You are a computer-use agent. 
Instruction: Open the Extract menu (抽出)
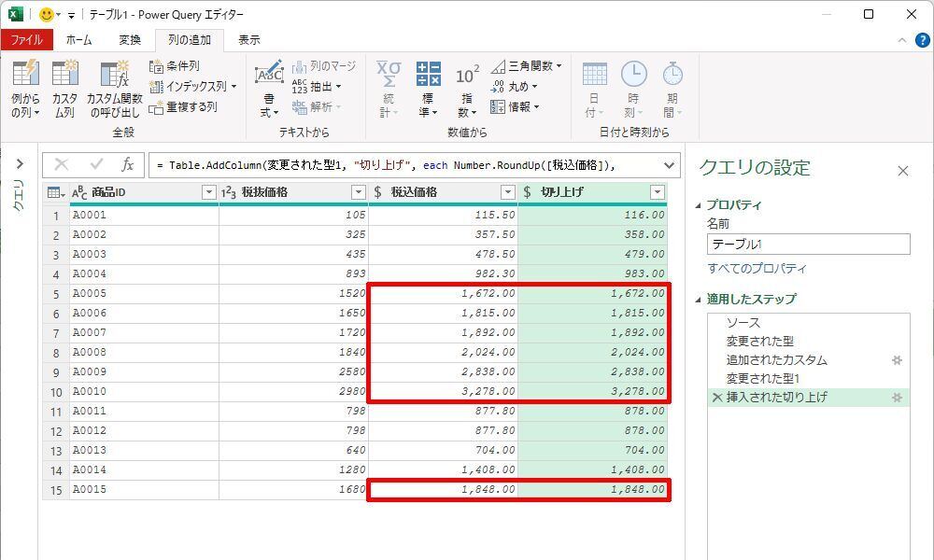point(317,86)
